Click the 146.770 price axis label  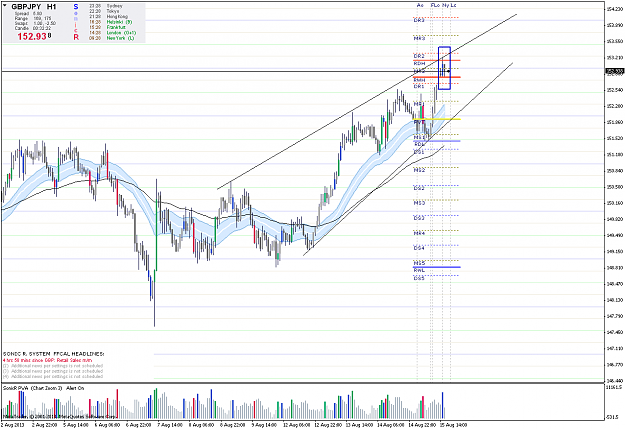point(615,365)
